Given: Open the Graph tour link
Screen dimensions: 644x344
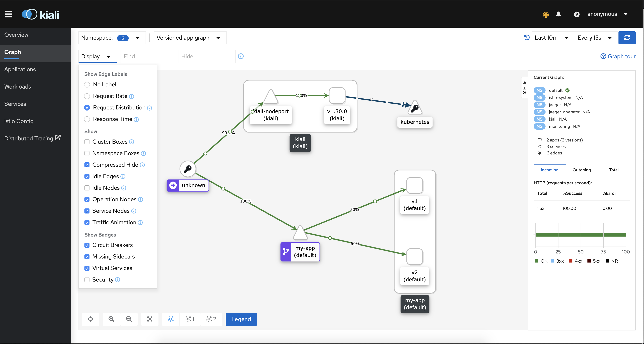Looking at the screenshot, I should coord(618,56).
